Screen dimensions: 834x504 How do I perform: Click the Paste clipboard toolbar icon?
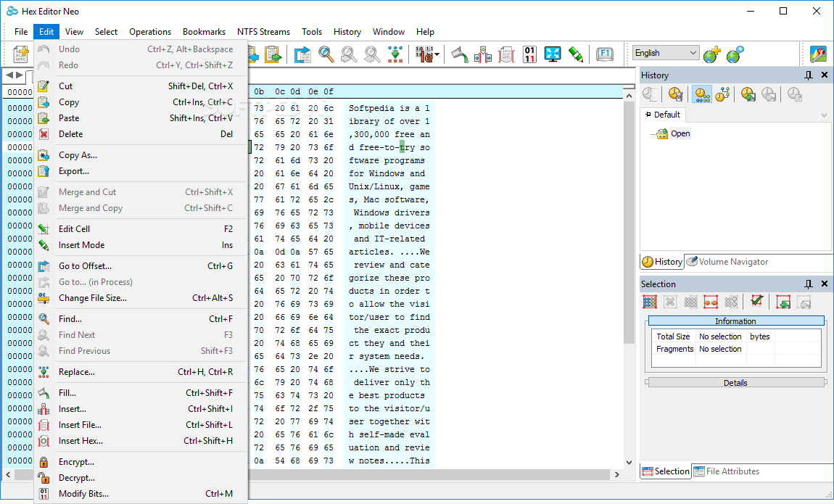click(x=273, y=54)
